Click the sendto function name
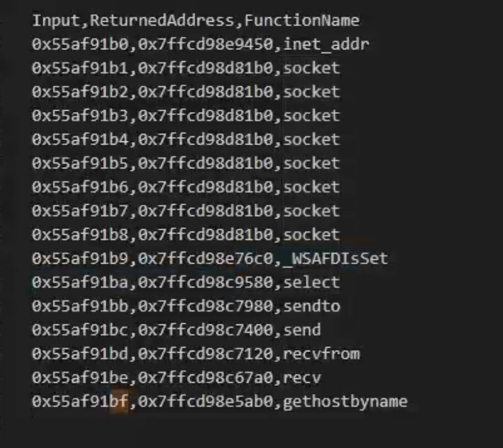The width and height of the screenshot is (503, 448). click(x=312, y=306)
